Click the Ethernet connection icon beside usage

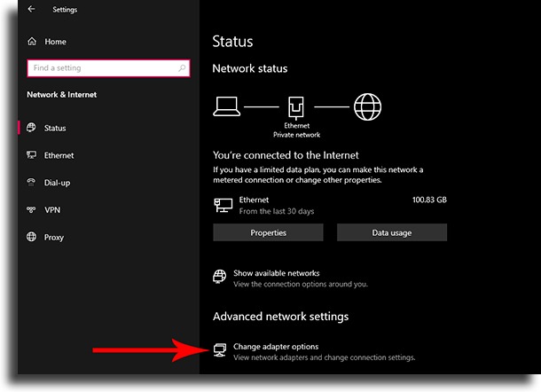click(223, 206)
